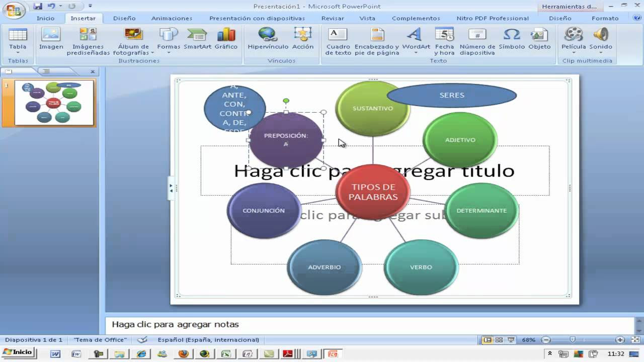
Task: Insert Número de diapositiva
Action: pos(477,41)
